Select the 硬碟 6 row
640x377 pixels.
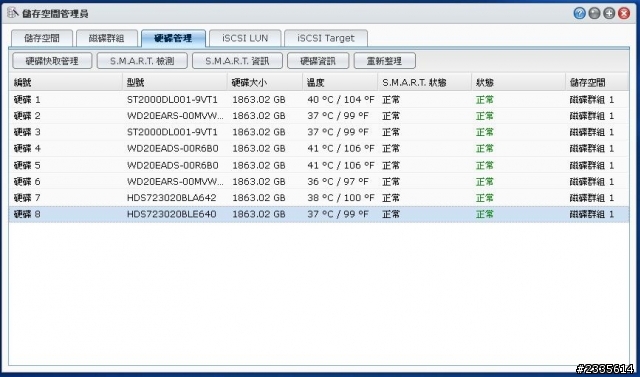(319, 182)
